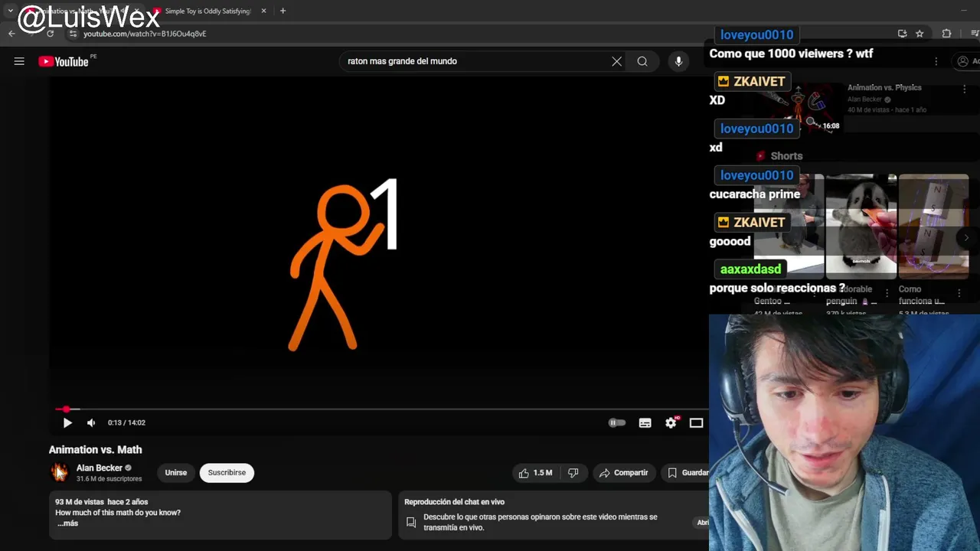Run the search with the magnifier button

(x=642, y=61)
